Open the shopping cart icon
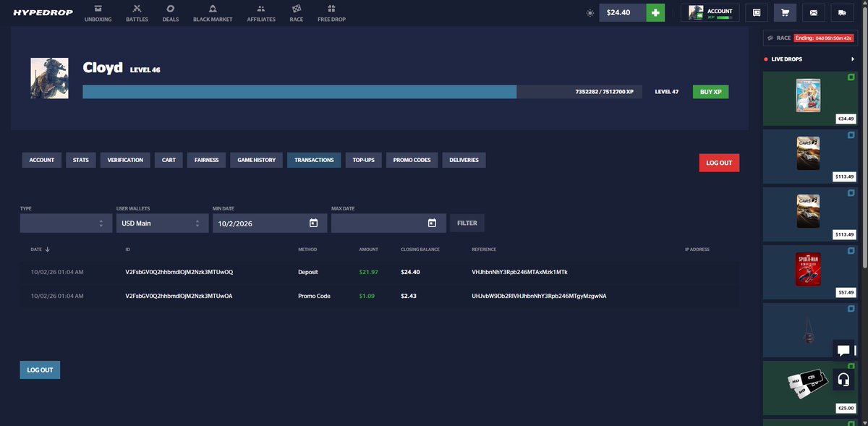The height and width of the screenshot is (426, 868). pos(785,12)
